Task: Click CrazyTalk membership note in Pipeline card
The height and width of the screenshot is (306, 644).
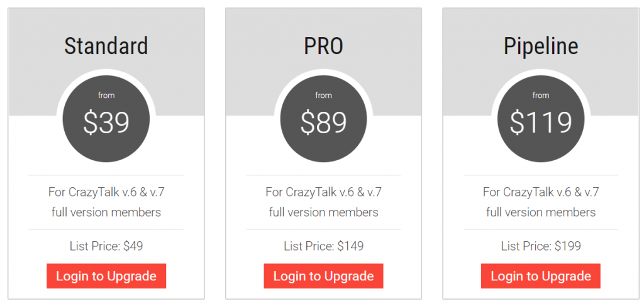Action: pos(540,202)
